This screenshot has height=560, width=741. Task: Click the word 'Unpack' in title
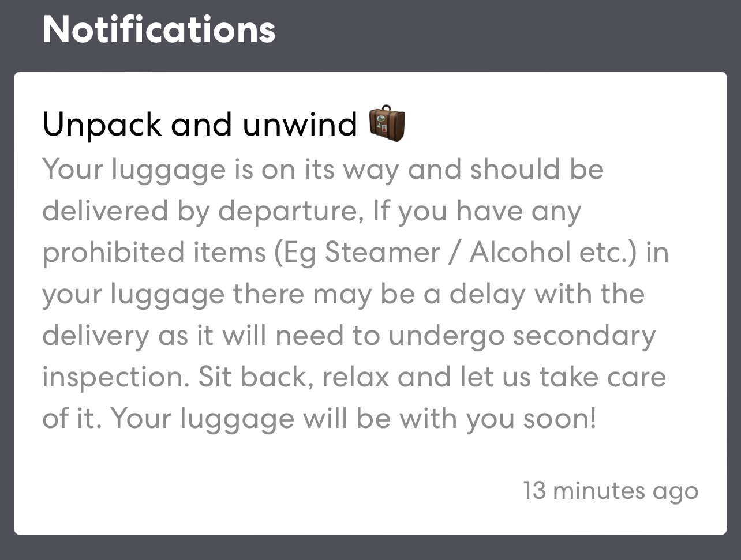pos(102,125)
